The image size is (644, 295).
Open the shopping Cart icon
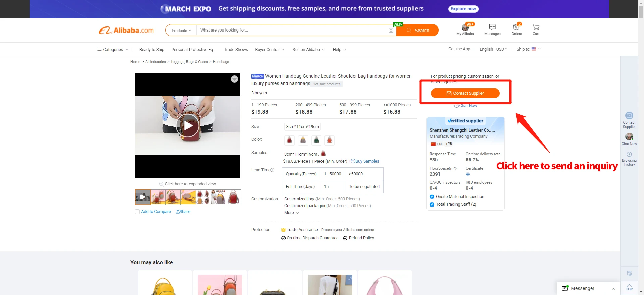536,27
